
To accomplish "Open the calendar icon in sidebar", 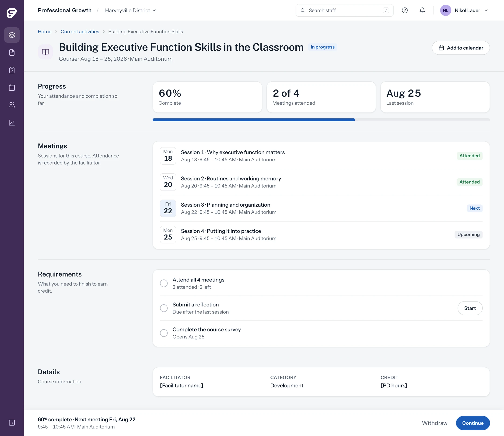I will (x=12, y=88).
